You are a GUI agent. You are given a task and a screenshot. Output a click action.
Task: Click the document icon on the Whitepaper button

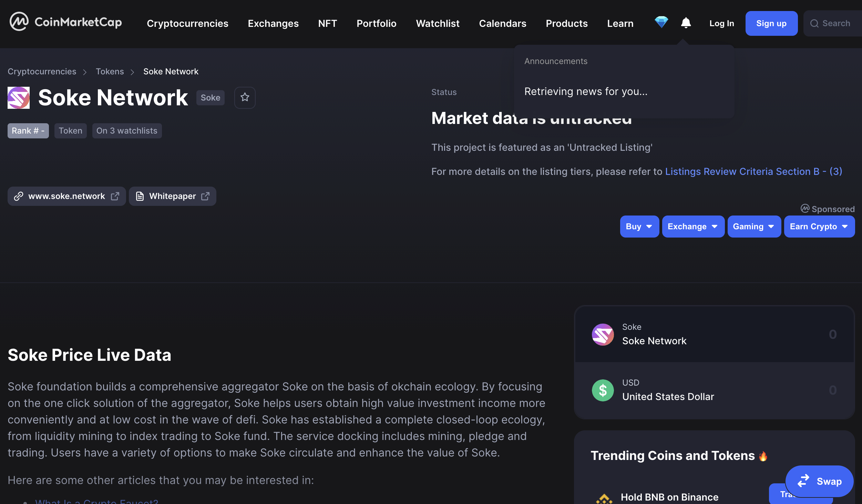point(140,196)
